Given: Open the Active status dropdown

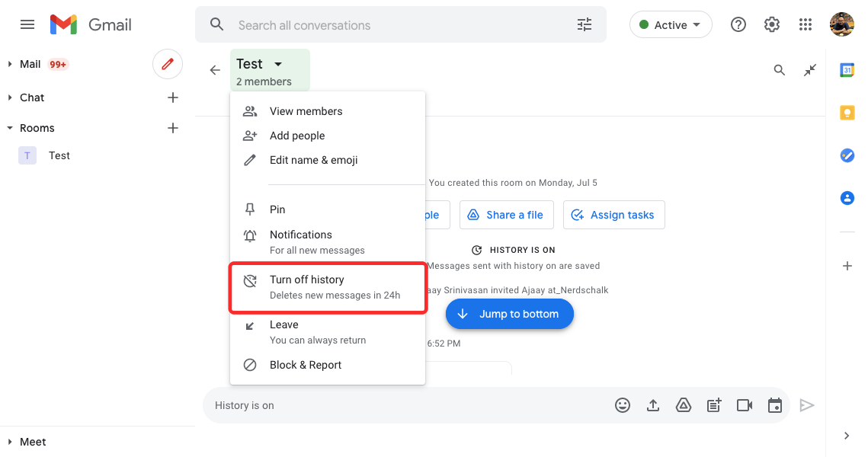Looking at the screenshot, I should 671,25.
